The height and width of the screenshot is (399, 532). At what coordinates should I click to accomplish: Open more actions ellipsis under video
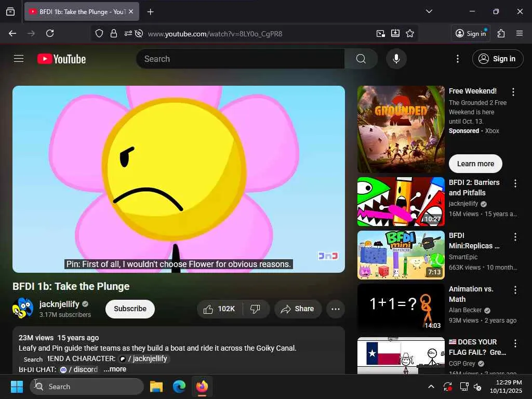coord(335,309)
